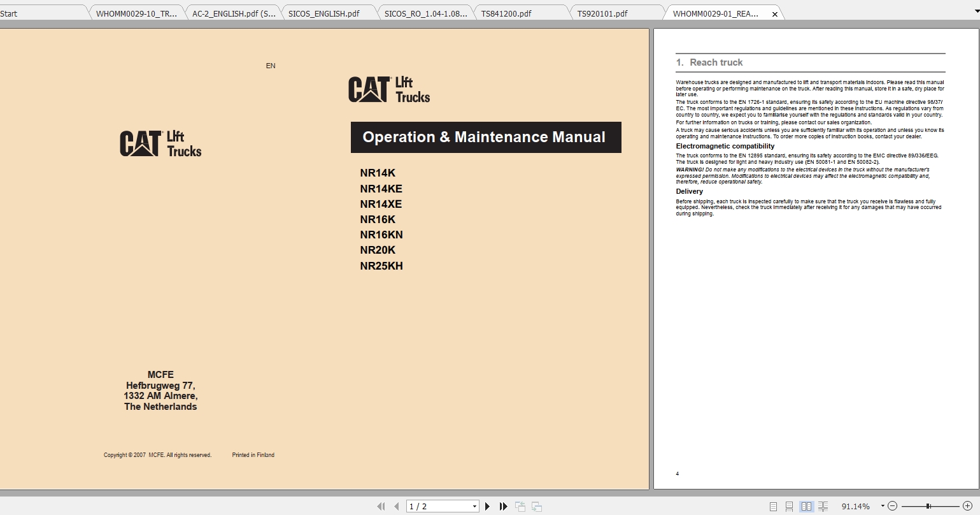
Task: Switch to single page view
Action: point(773,506)
